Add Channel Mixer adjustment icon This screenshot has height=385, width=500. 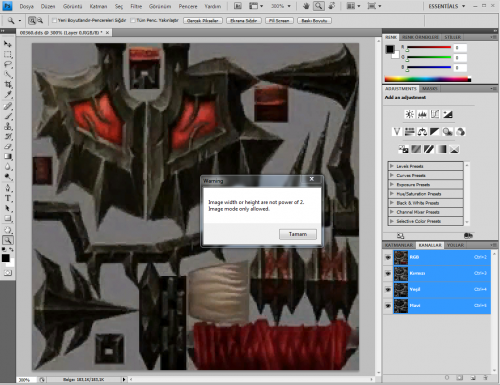[x=460, y=132]
